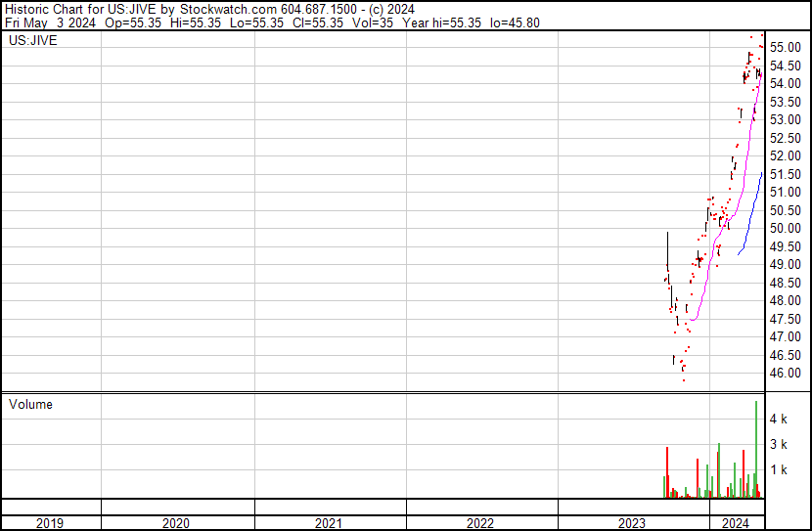This screenshot has width=812, height=531.
Task: Click the 2023 year label on the timeline
Action: 632,523
